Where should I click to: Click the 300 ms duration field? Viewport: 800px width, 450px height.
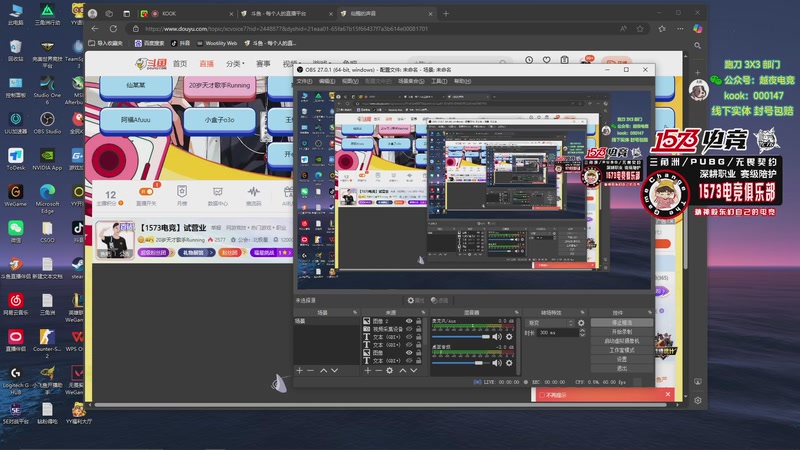click(x=558, y=333)
